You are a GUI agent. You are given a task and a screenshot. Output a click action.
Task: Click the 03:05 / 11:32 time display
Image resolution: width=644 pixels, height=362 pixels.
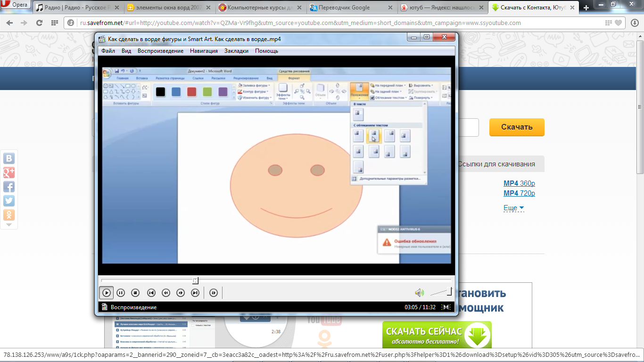421,307
